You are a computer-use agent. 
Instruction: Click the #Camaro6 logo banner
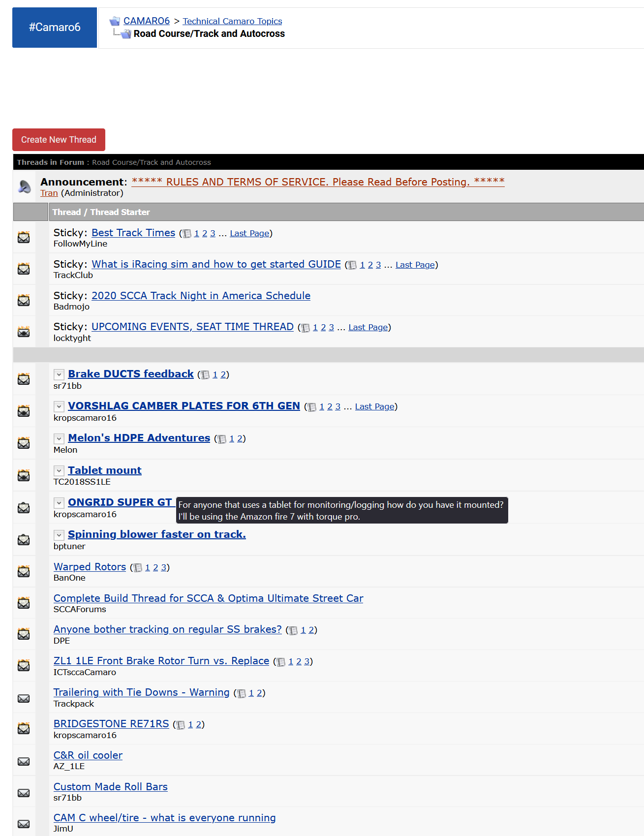[55, 28]
